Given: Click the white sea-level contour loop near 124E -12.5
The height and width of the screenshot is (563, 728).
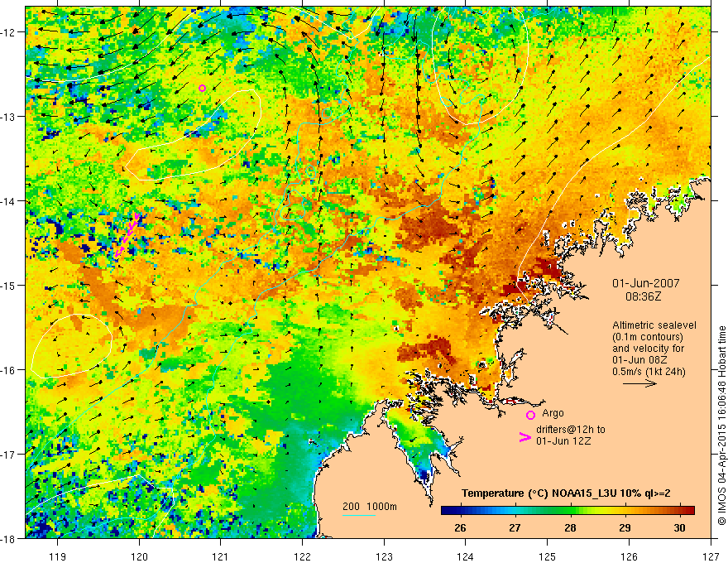Looking at the screenshot, I should tap(481, 65).
